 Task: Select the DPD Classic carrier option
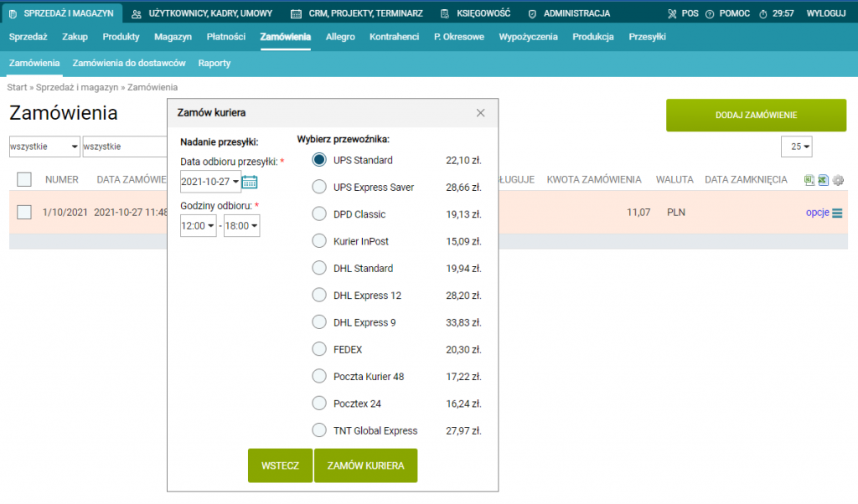click(x=318, y=214)
